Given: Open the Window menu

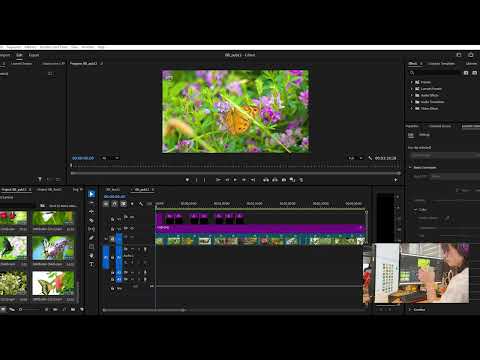Looking at the screenshot, I should click(88, 47).
